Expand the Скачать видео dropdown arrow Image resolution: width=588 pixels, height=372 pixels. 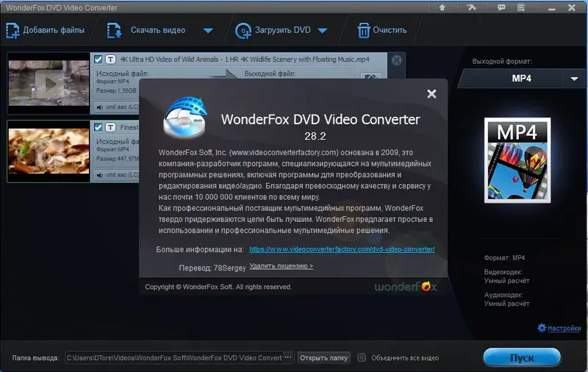(x=208, y=31)
